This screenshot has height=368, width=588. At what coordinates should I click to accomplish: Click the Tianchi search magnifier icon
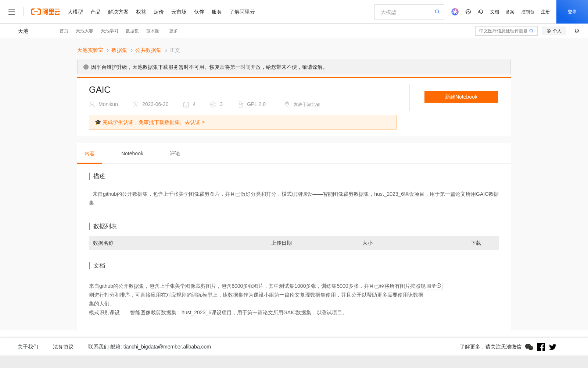click(531, 31)
